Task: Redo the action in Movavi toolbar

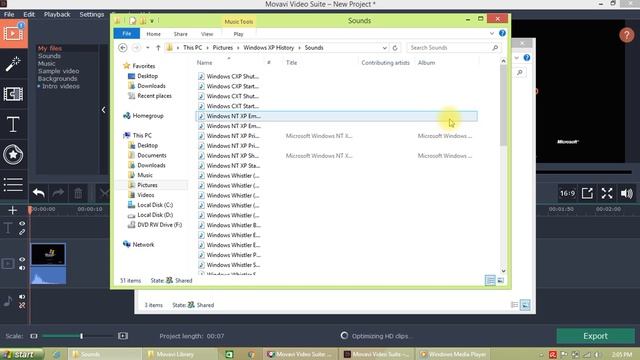Action: (58, 193)
